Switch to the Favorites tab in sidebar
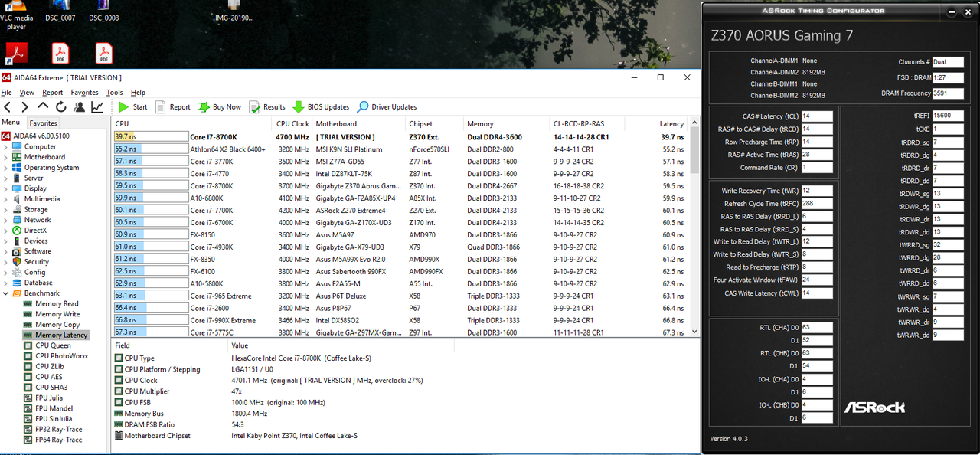980x455 pixels. tap(43, 123)
